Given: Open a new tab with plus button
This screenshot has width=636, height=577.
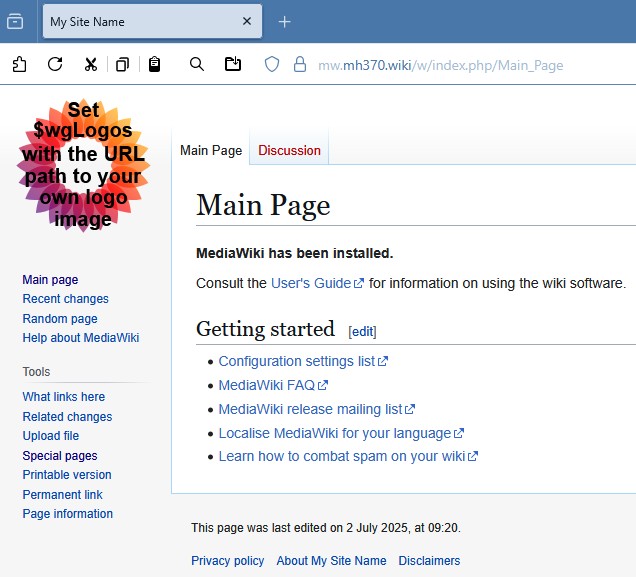Looking at the screenshot, I should click(284, 21).
